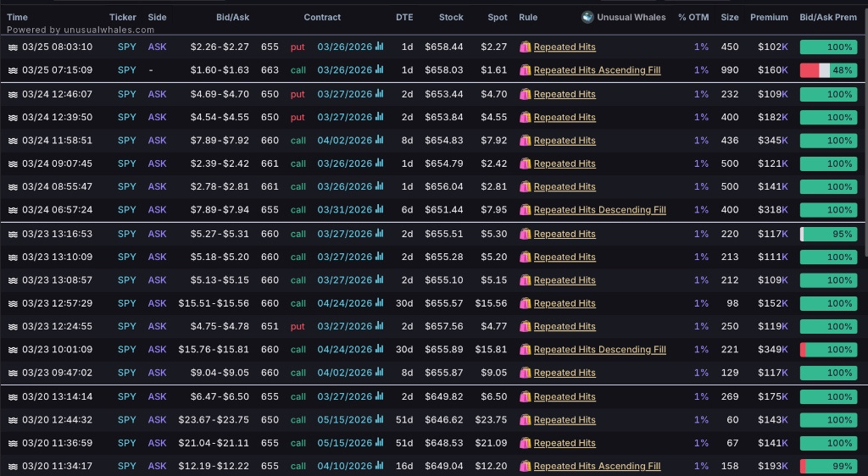Click the 48% Bid/Ask Prem bar
Image resolution: width=868 pixels, height=476 pixels.
point(828,70)
